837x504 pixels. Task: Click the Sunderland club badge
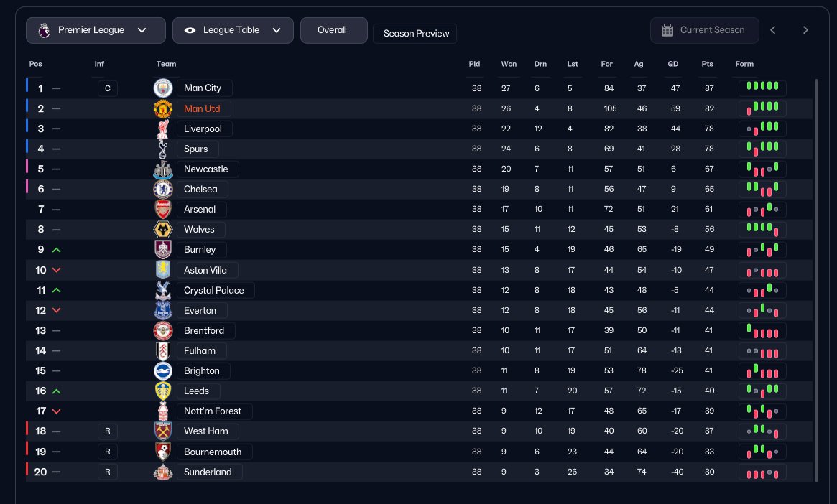tap(163, 472)
